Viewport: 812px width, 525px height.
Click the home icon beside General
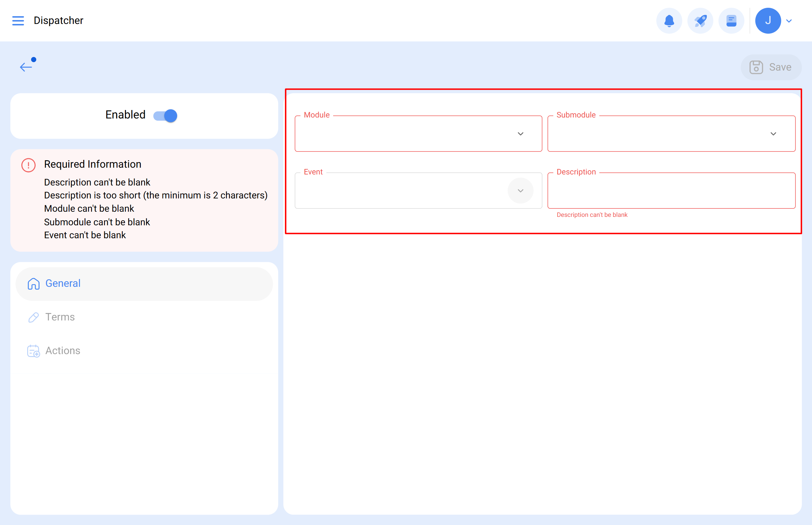33,284
